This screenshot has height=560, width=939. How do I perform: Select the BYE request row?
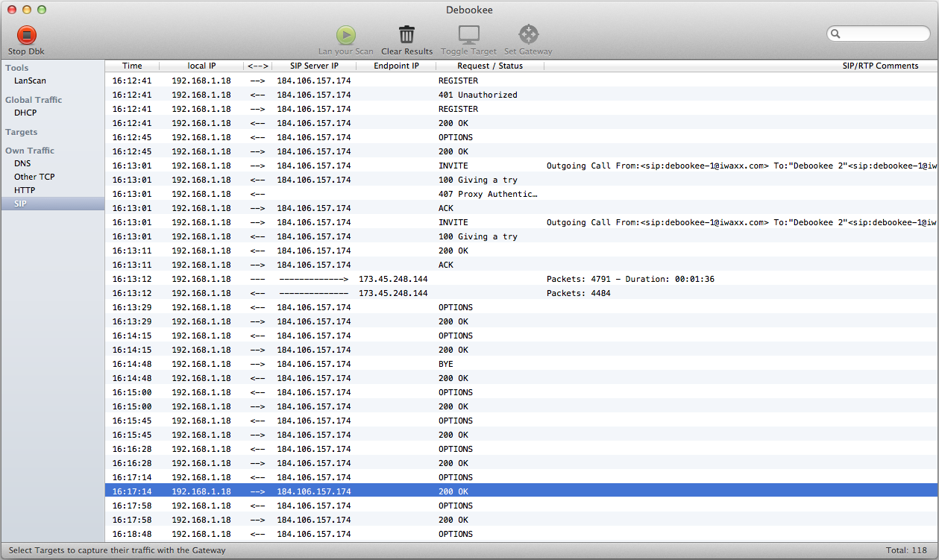pos(446,364)
